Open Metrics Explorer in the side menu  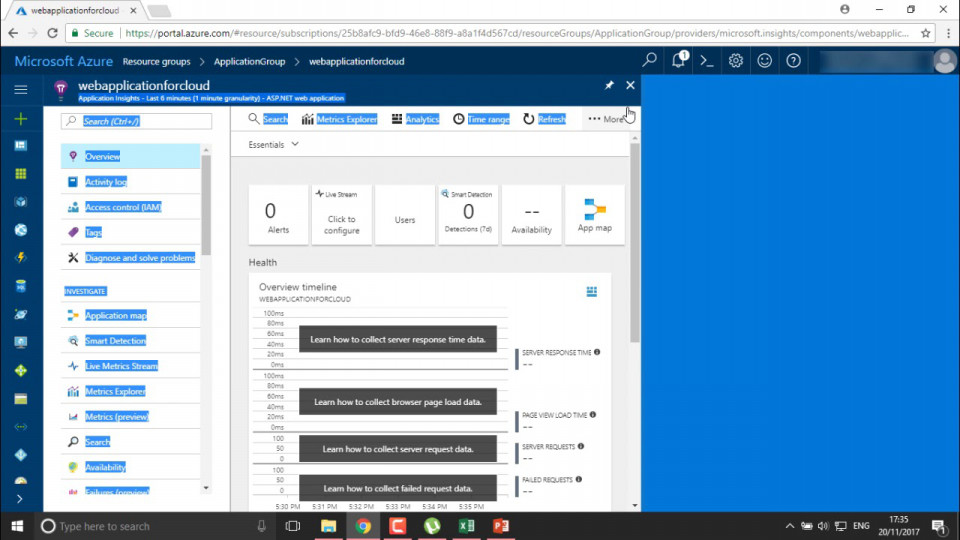(x=130, y=391)
